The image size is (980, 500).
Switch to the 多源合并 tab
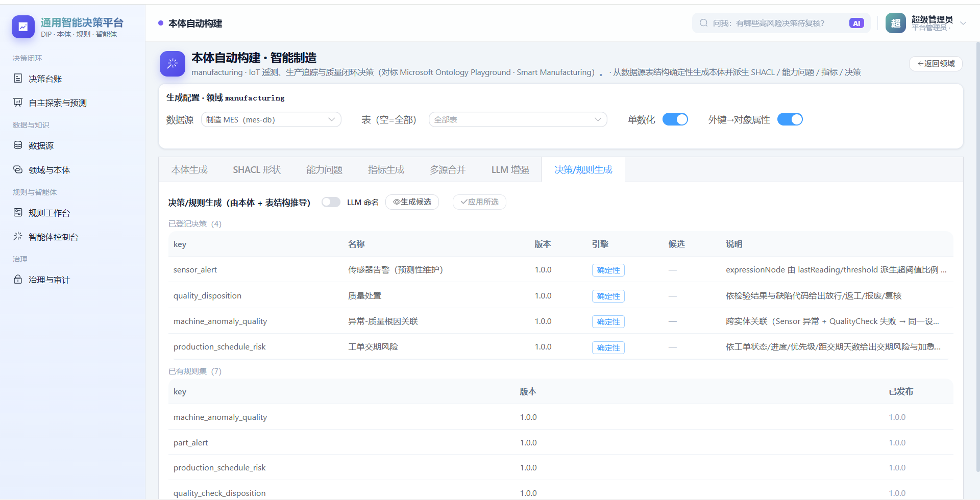(x=448, y=170)
